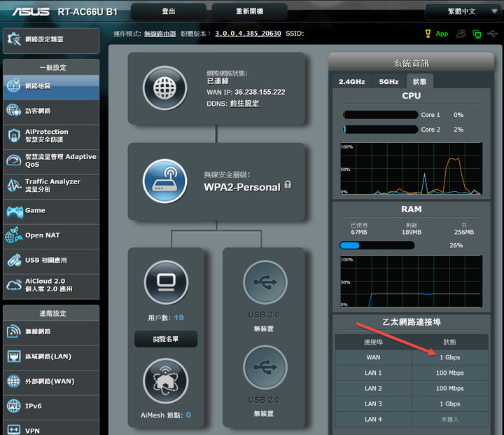Click the internet globe status icon

click(x=165, y=88)
